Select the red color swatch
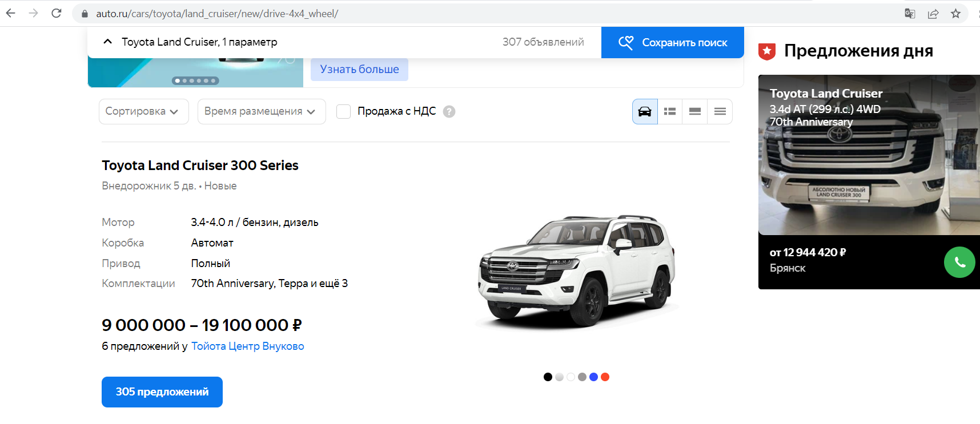Image resolution: width=980 pixels, height=424 pixels. pyautogui.click(x=605, y=377)
